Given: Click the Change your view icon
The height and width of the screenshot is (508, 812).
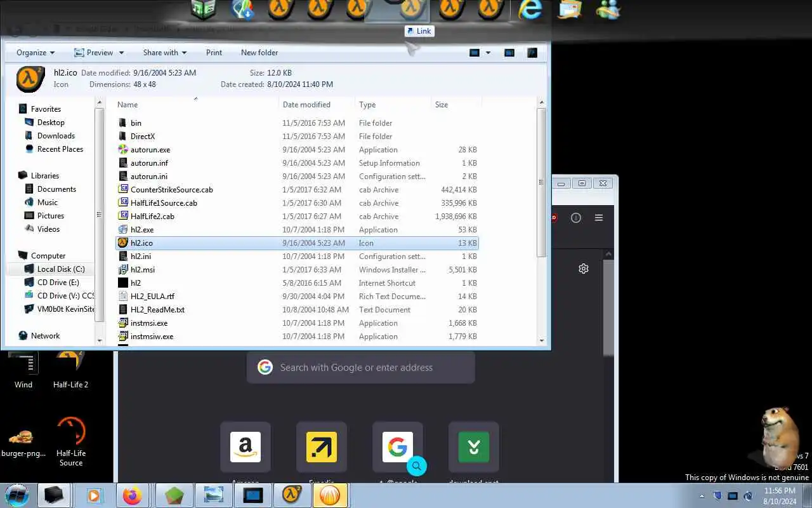Looking at the screenshot, I should pos(475,53).
